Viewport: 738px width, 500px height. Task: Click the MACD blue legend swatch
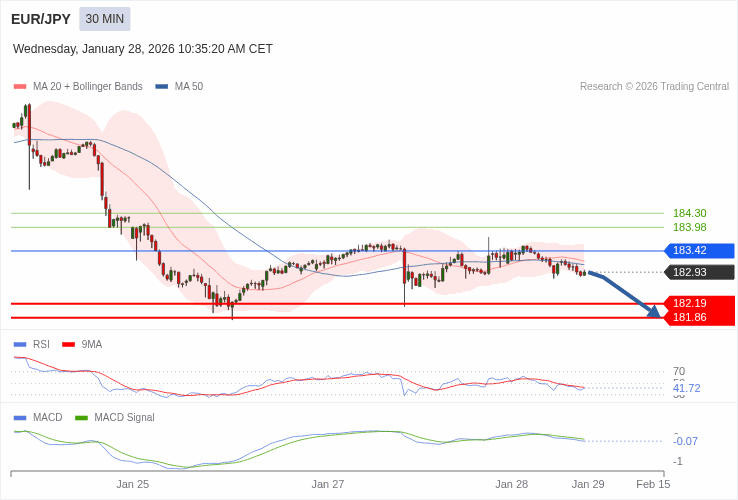click(20, 418)
